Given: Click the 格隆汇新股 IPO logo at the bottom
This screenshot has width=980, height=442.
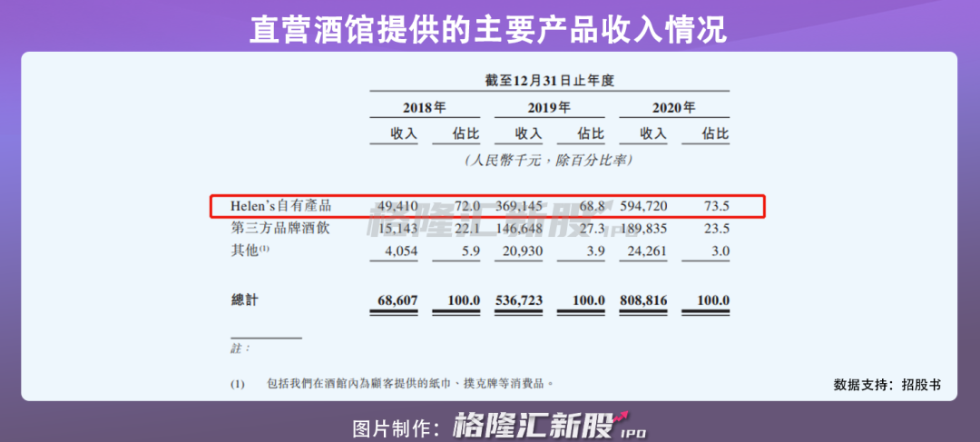Looking at the screenshot, I should (549, 427).
